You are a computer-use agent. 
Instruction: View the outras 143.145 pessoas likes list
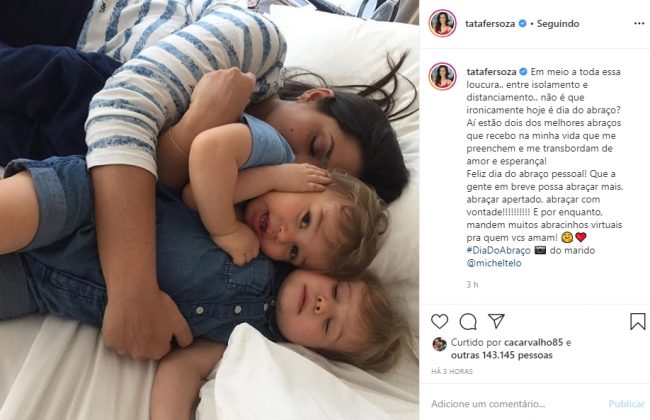[502, 355]
